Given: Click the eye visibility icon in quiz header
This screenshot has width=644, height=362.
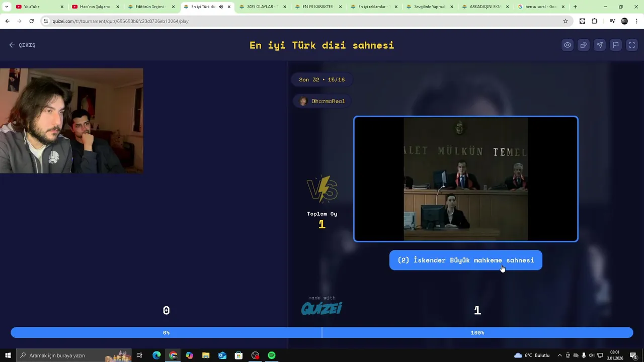Looking at the screenshot, I should 568,45.
